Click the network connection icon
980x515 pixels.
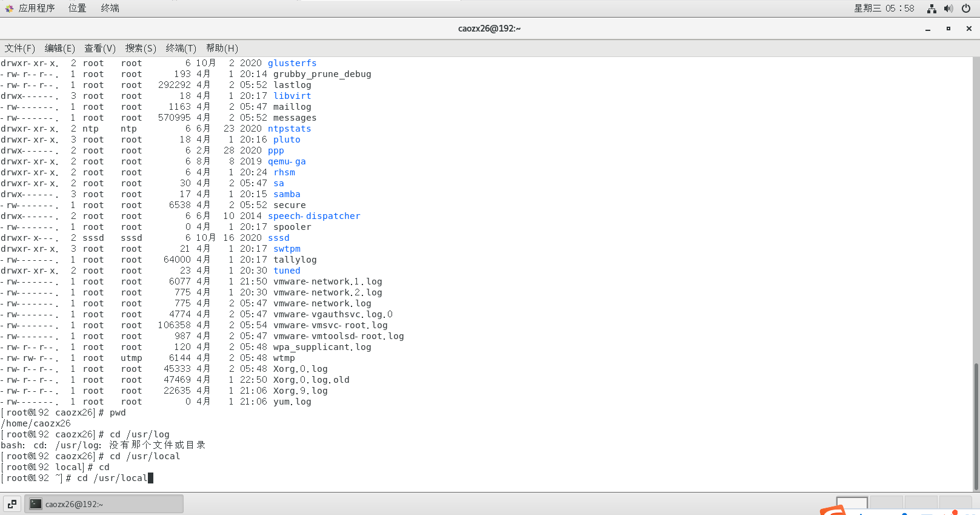[932, 8]
